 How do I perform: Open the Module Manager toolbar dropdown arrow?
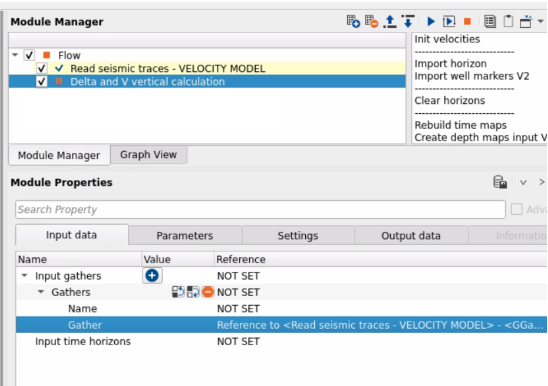pos(540,21)
